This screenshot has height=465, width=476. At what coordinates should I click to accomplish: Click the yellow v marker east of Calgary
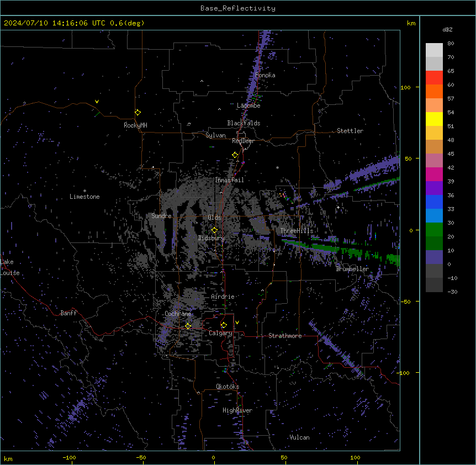(237, 323)
